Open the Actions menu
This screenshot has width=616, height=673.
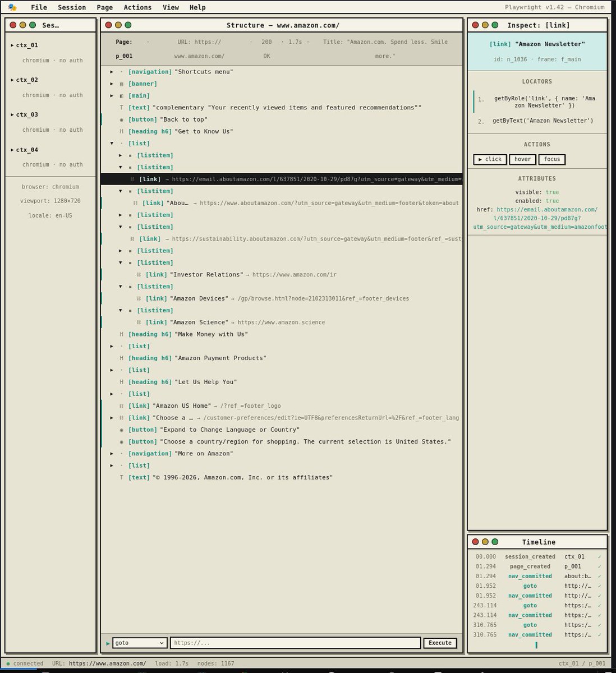[x=137, y=7]
